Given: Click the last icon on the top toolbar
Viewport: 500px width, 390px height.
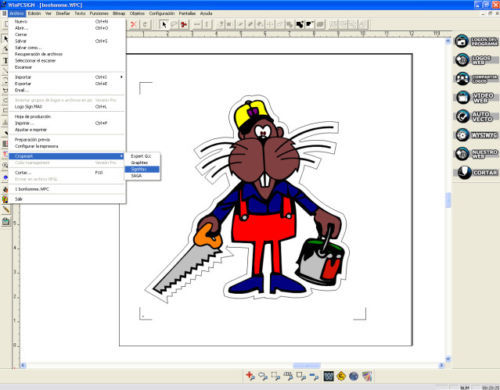Looking at the screenshot, I should click(363, 24).
